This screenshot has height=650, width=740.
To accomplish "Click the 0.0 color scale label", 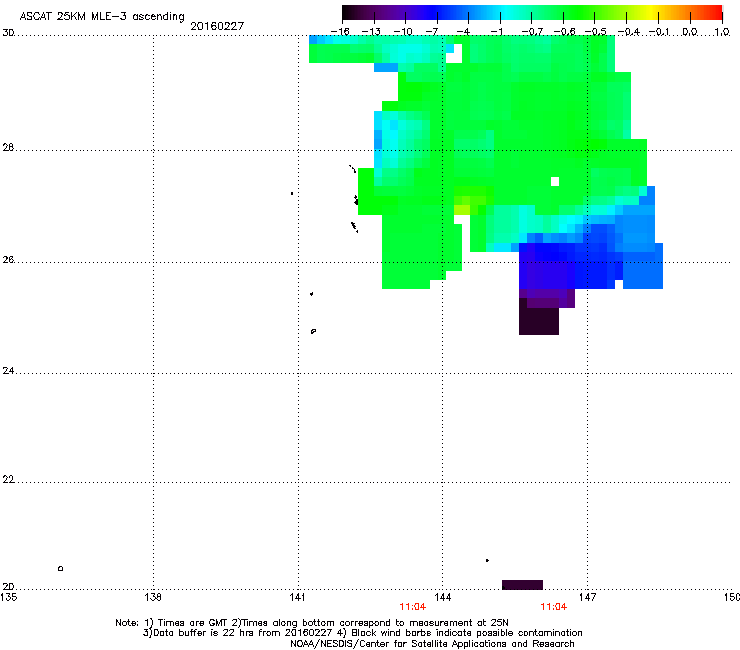I will pyautogui.click(x=690, y=32).
